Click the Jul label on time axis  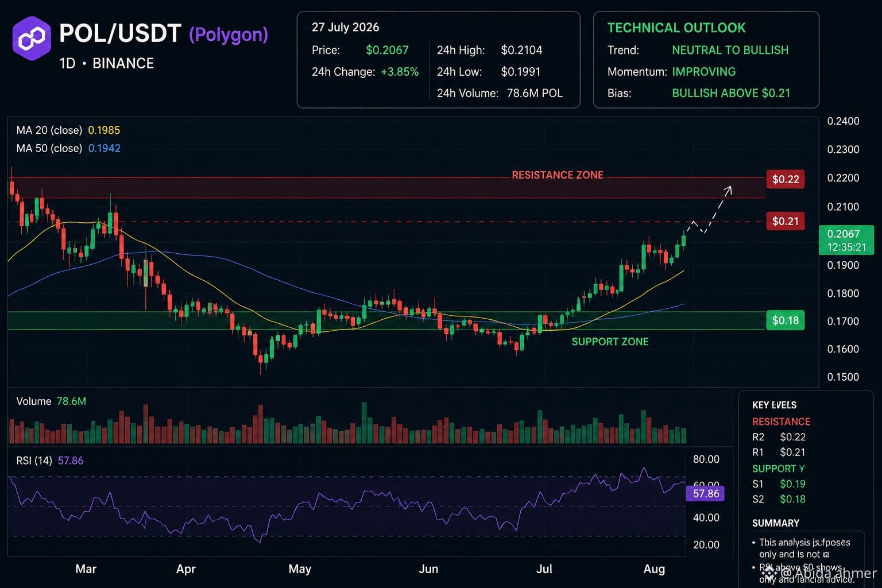click(544, 569)
